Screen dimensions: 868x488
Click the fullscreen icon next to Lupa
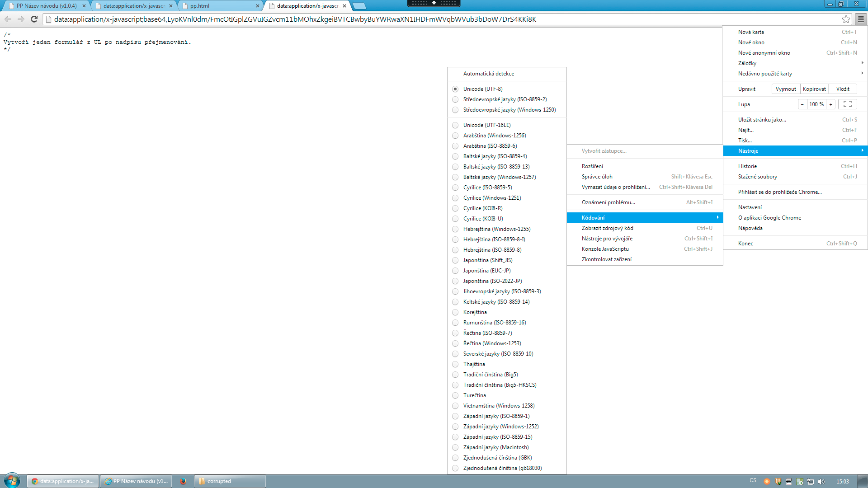848,104
